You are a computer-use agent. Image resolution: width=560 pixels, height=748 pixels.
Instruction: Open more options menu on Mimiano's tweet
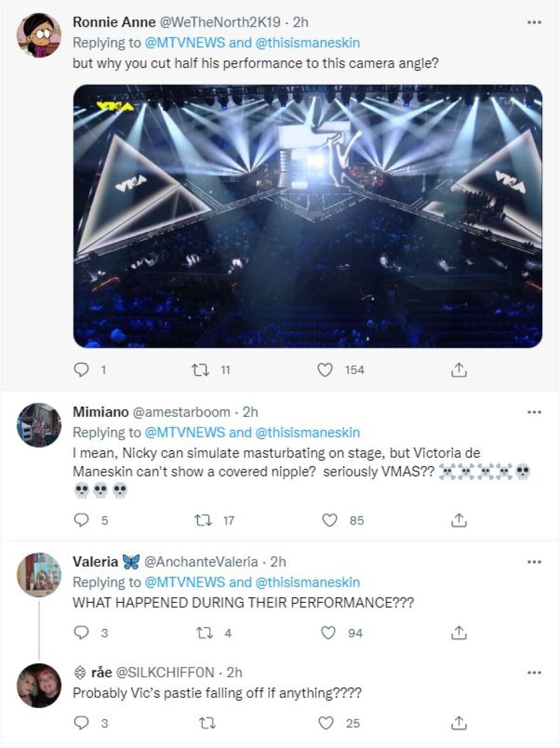click(x=533, y=413)
